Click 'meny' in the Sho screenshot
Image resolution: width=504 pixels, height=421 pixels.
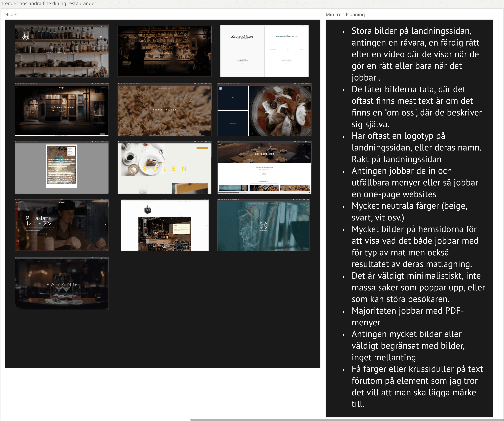(49, 52)
